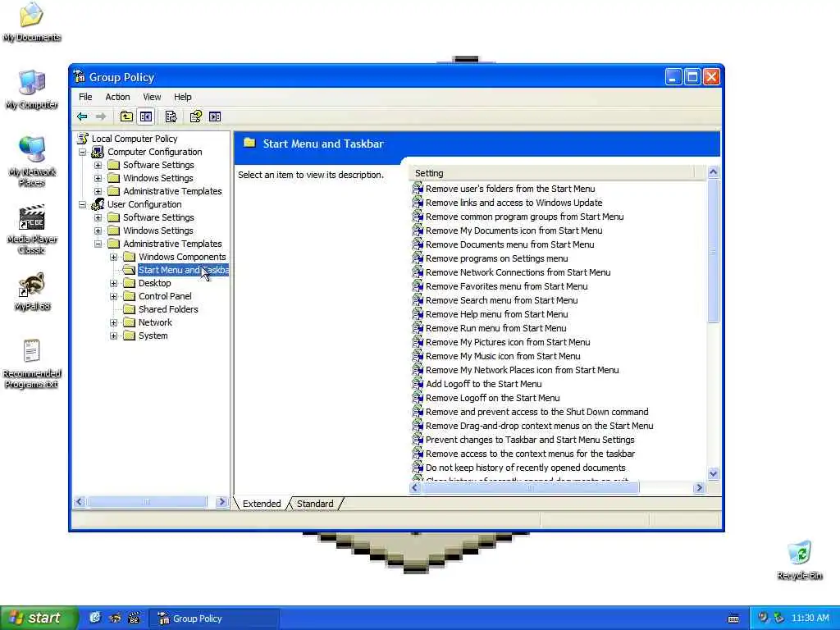Select 'Remove My Network Places icon from Start Menu'
Viewport: 840px width, 630px height.
[522, 370]
